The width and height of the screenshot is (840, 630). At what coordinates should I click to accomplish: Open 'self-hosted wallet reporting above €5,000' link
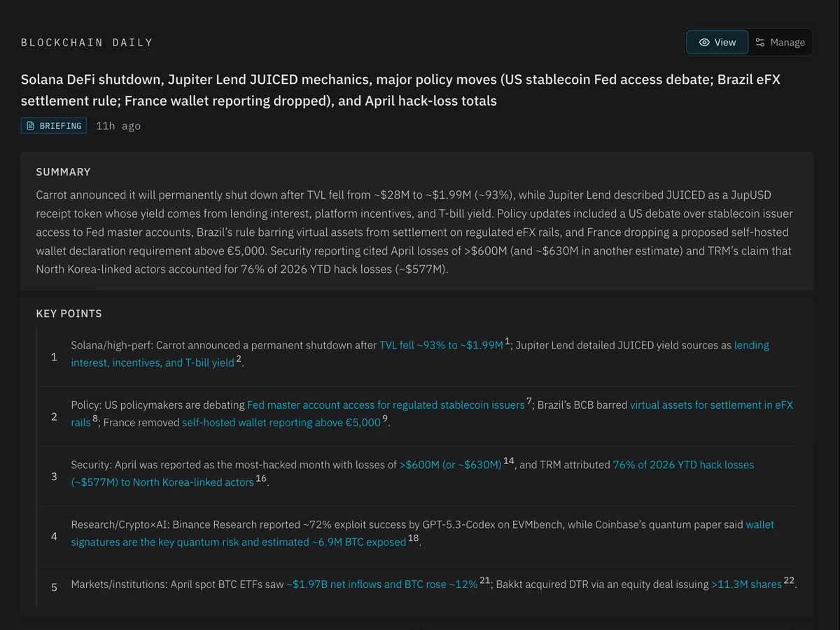click(x=281, y=423)
